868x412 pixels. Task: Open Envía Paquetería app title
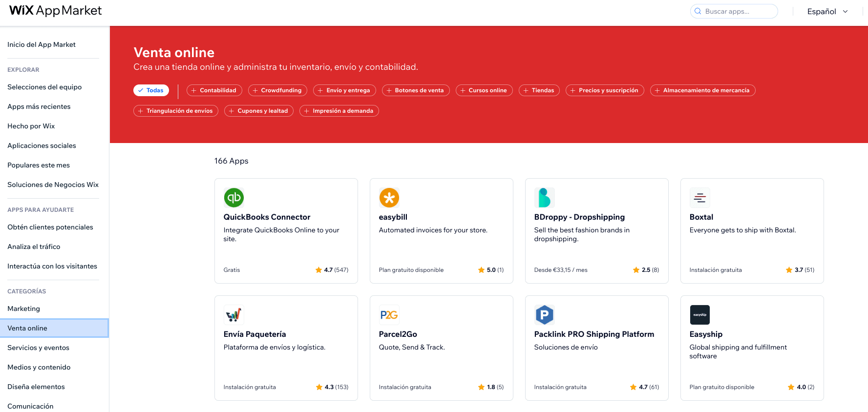254,334
